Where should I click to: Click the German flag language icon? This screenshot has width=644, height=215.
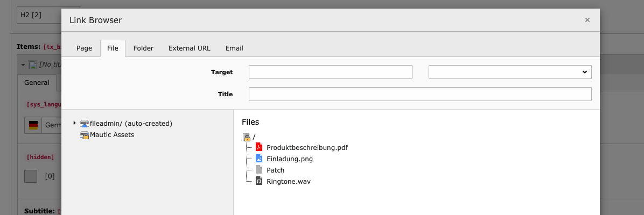pos(33,125)
